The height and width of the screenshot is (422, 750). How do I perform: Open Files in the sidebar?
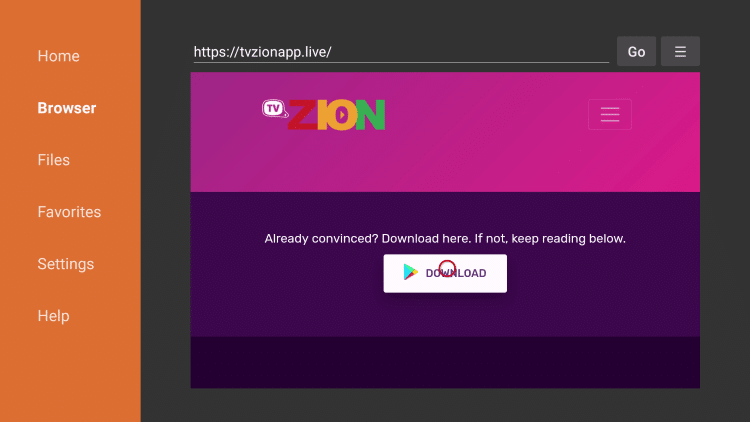[54, 160]
